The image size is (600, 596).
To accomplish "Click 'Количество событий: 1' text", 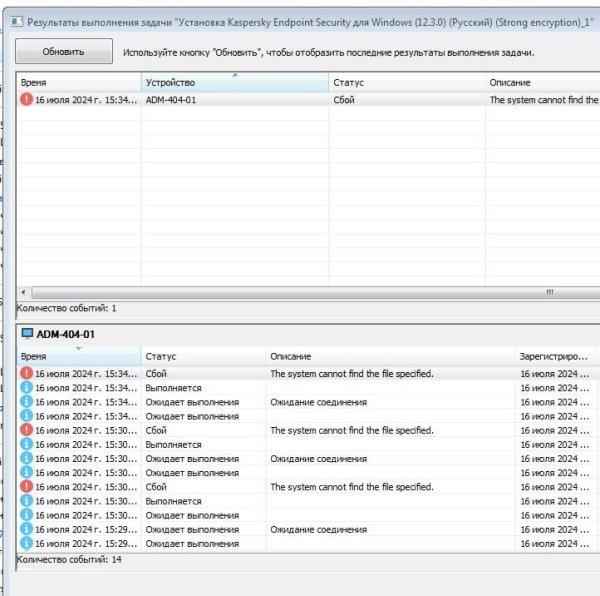I will click(67, 308).
